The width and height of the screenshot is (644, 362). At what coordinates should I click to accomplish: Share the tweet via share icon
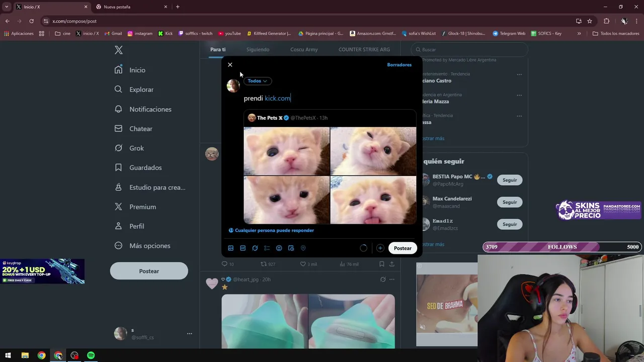tap(392, 264)
